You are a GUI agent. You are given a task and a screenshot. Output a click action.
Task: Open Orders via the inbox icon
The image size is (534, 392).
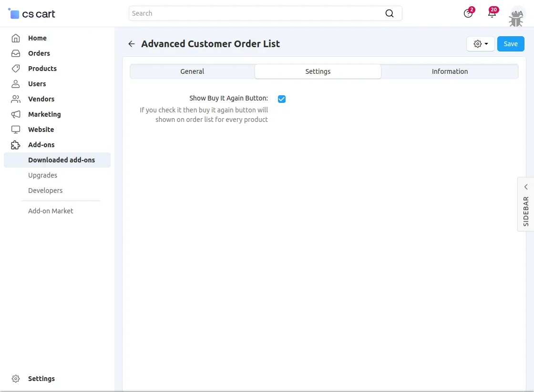tap(16, 53)
